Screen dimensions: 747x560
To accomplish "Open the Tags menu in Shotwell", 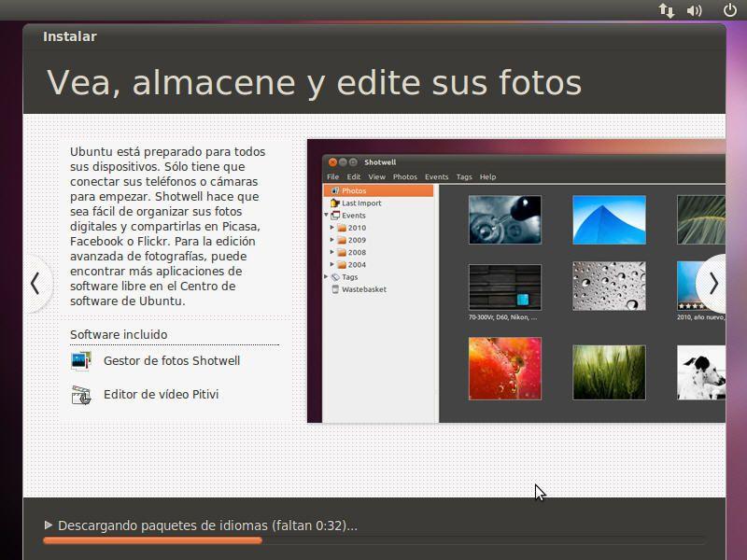I will pos(464,176).
